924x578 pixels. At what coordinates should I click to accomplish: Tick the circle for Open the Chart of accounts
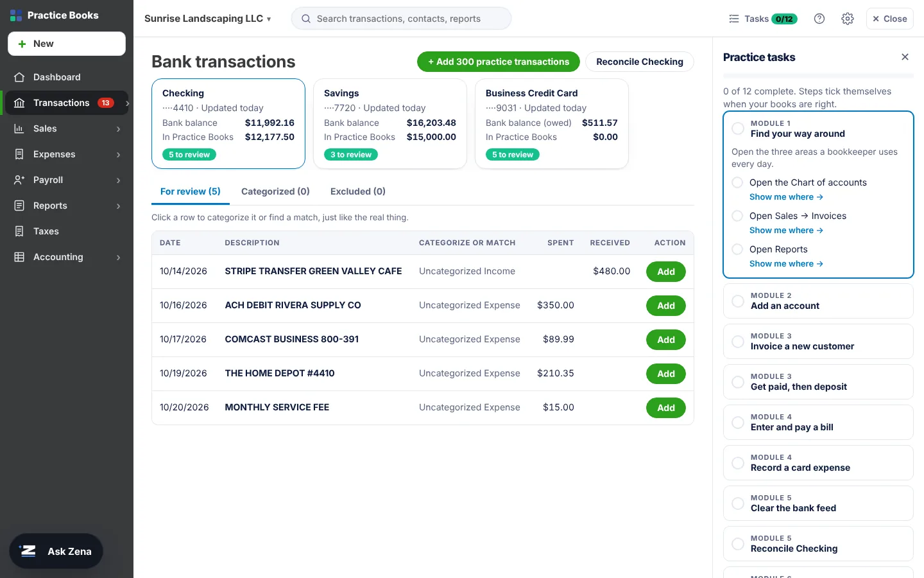pos(737,182)
